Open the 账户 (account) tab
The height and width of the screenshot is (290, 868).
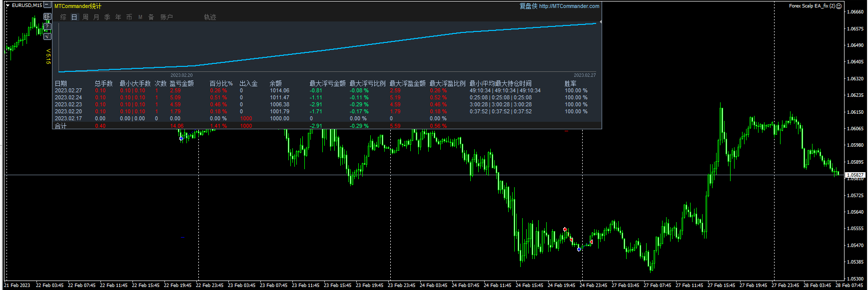click(166, 17)
